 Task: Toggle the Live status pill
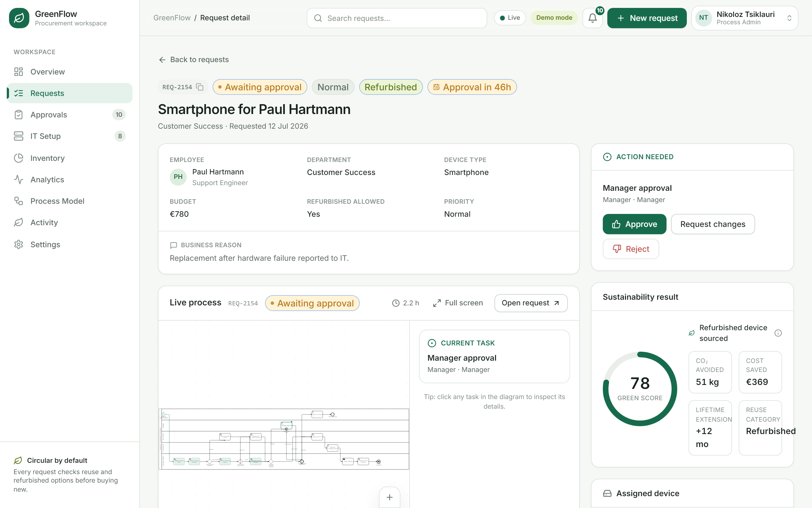510,18
